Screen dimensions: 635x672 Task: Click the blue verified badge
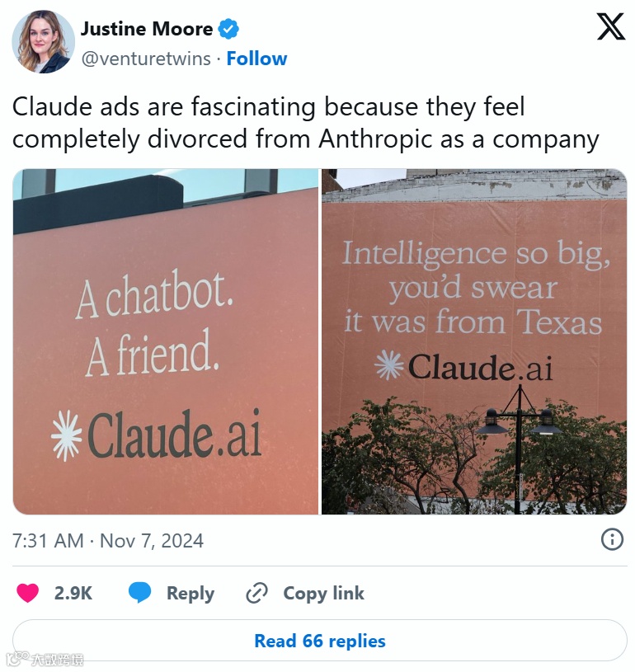(228, 29)
